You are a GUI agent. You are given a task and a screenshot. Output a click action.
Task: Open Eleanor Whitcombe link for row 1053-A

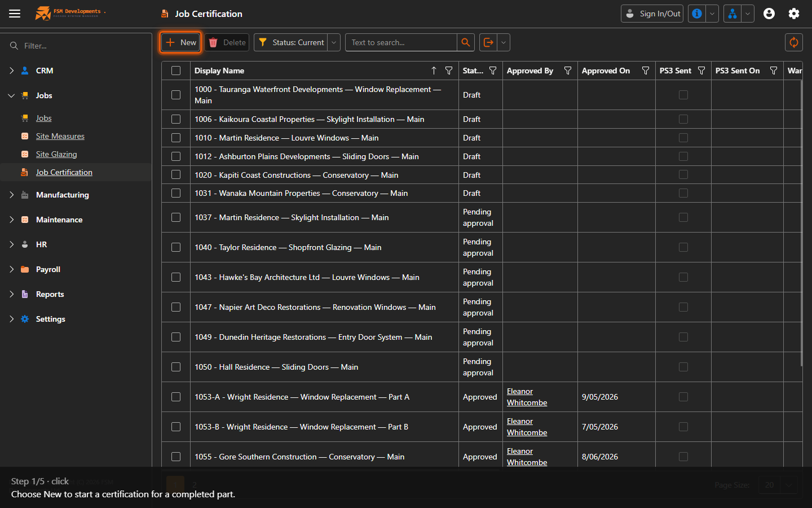pos(527,397)
